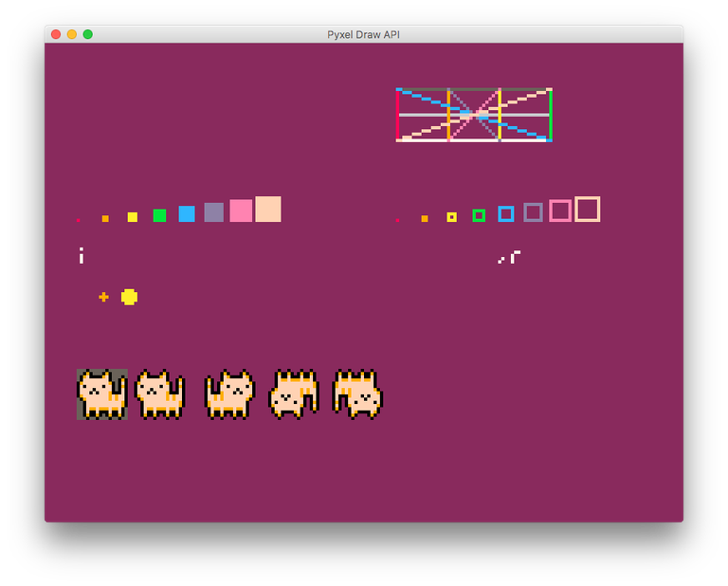Maximize window with the green button
The height and width of the screenshot is (586, 728).
[88, 34]
